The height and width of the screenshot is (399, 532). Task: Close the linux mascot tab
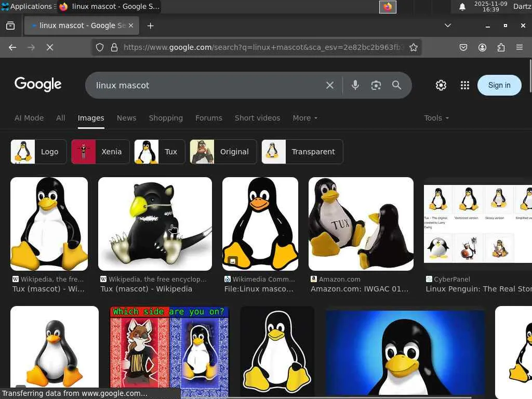tap(131, 25)
